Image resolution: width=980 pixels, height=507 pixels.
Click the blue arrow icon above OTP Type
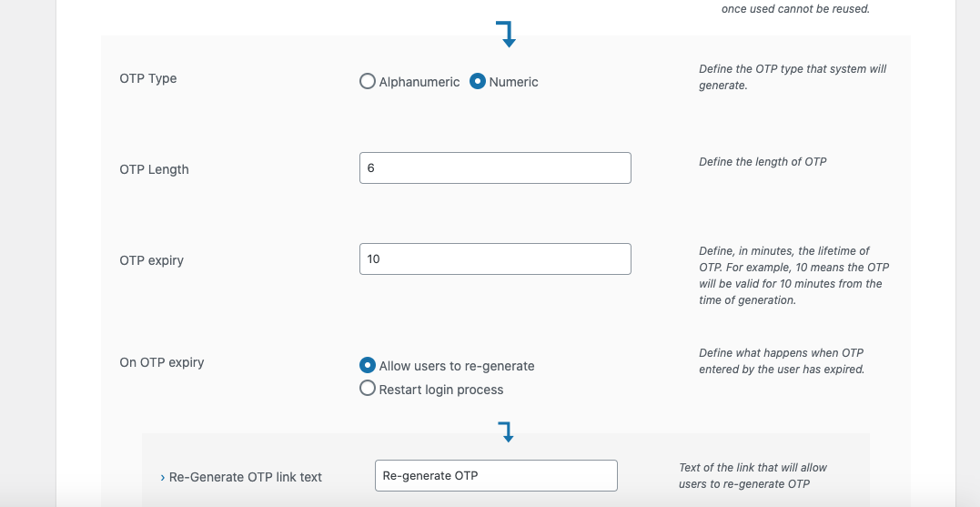coord(507,35)
